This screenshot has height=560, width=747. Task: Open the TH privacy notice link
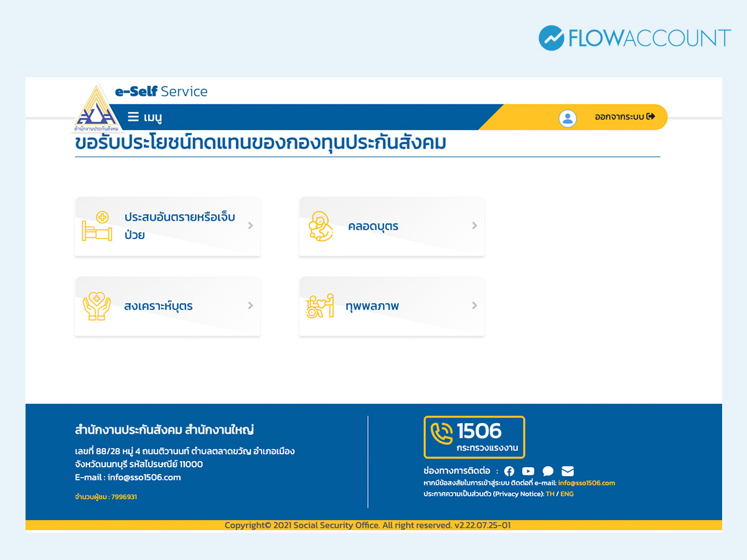(x=550, y=494)
